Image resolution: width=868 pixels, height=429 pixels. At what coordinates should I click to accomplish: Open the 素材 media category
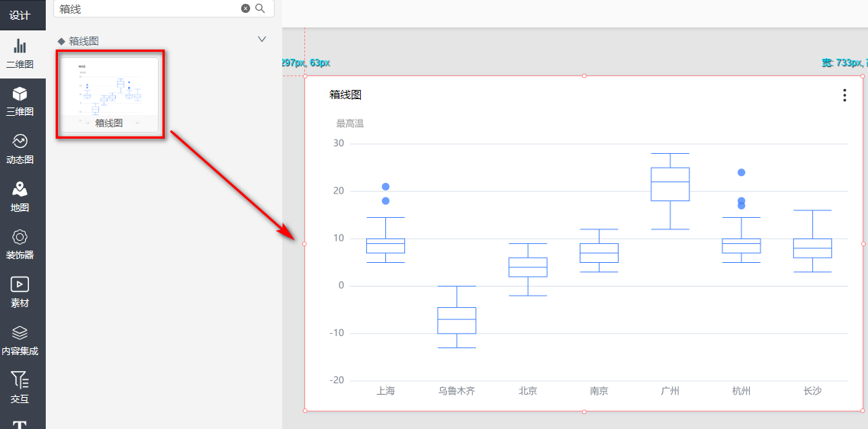(x=20, y=291)
